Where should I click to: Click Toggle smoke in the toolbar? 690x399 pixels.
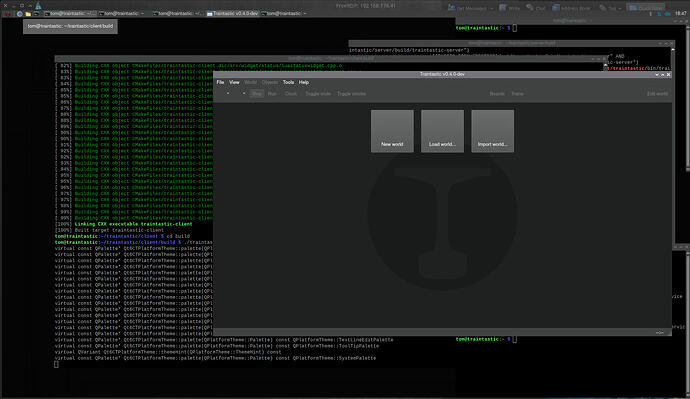[x=351, y=94]
